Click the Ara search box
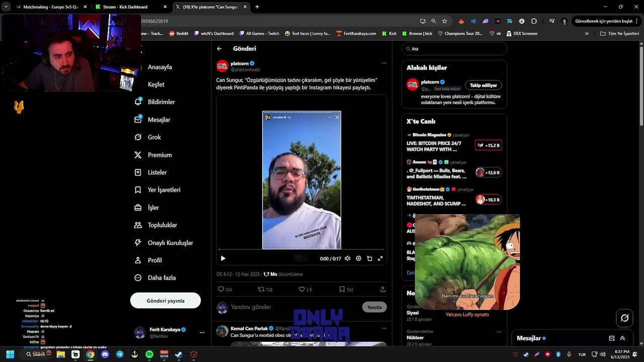 click(454, 49)
